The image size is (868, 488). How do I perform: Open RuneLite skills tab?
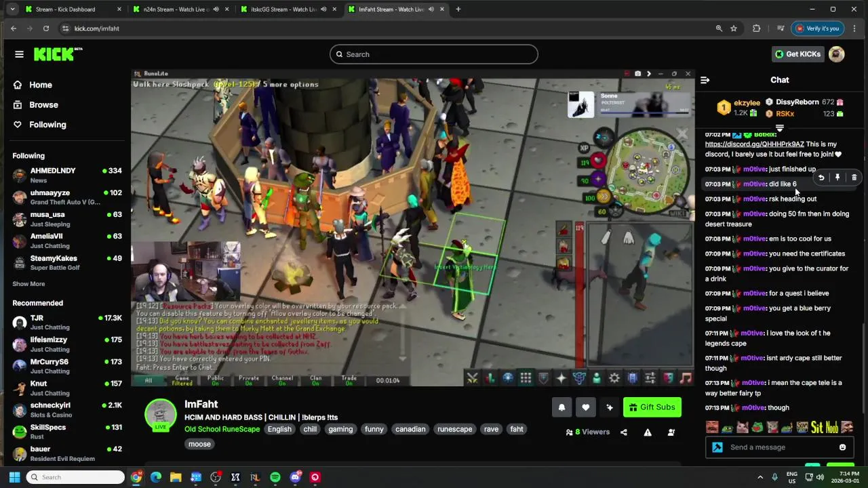tap(490, 378)
